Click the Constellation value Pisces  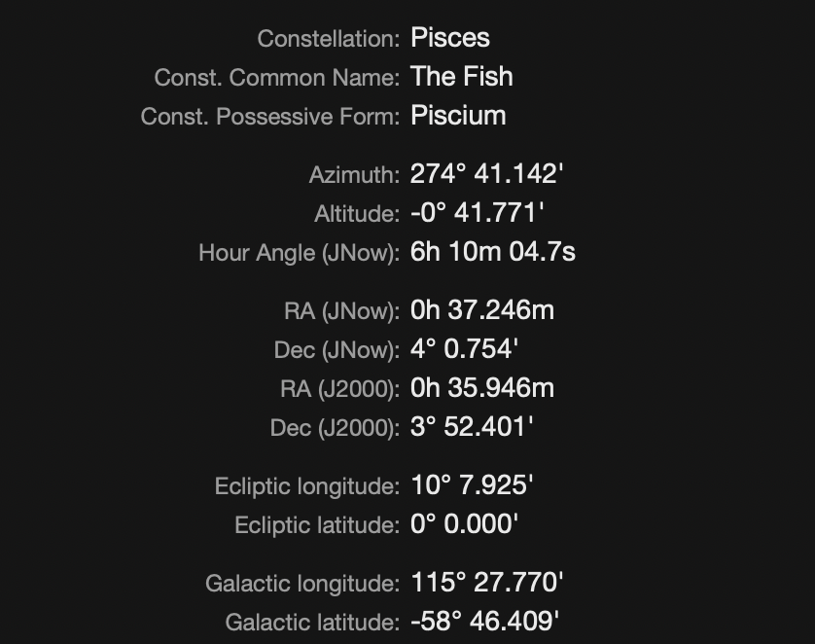pyautogui.click(x=449, y=38)
